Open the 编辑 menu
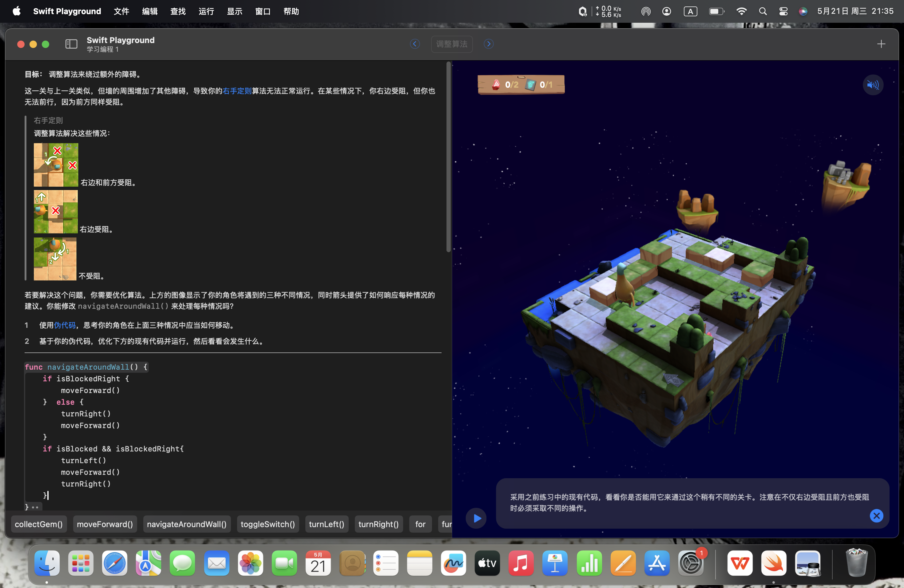The width and height of the screenshot is (904, 588). coord(150,11)
